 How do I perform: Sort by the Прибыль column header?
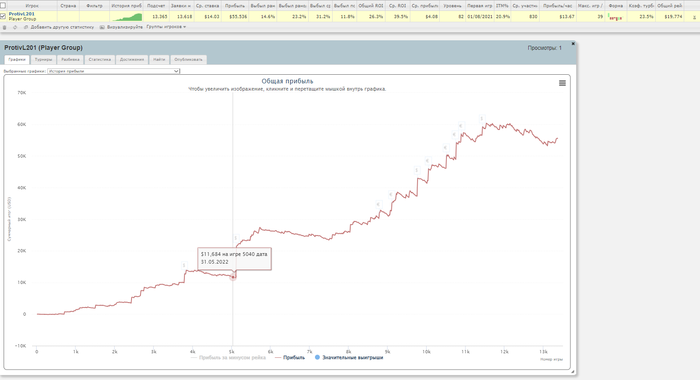click(x=235, y=6)
